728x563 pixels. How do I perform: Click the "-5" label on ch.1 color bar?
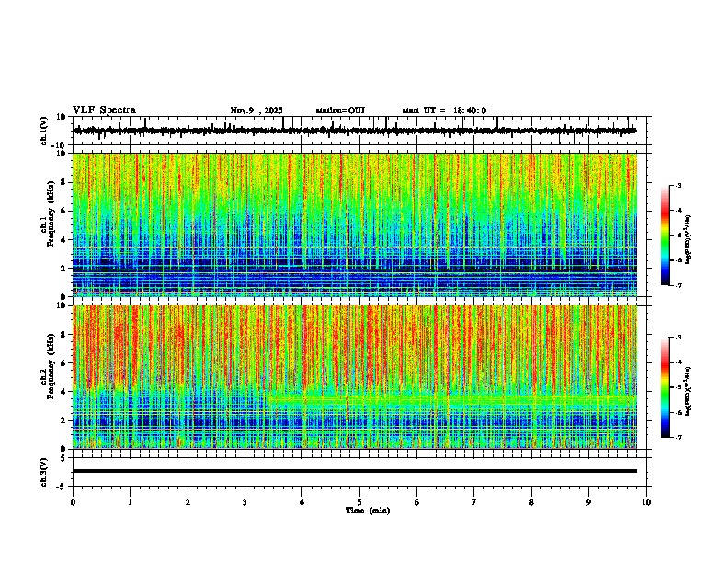(678, 236)
